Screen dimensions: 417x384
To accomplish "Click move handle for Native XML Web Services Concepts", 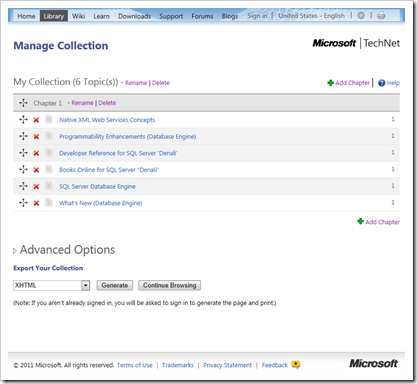I will [x=23, y=119].
